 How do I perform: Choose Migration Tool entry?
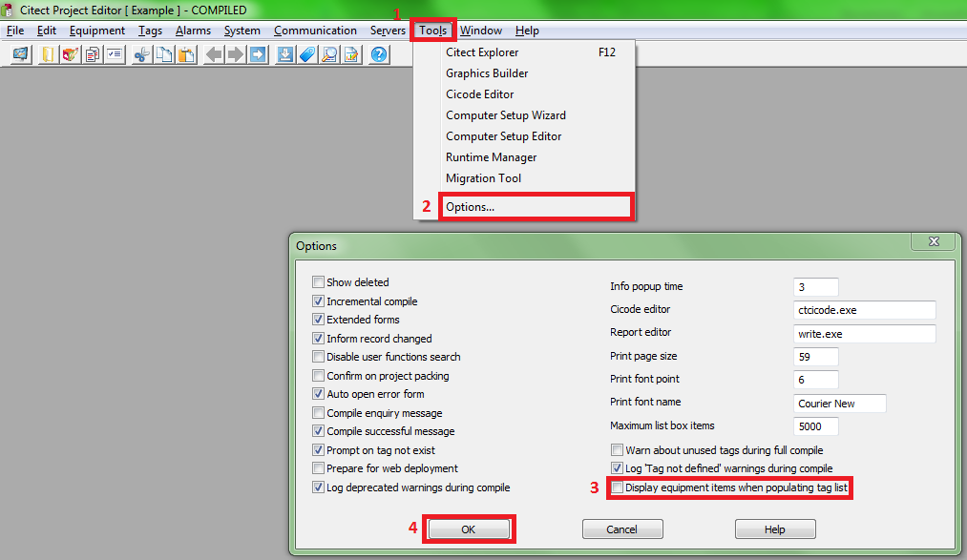(x=525, y=178)
